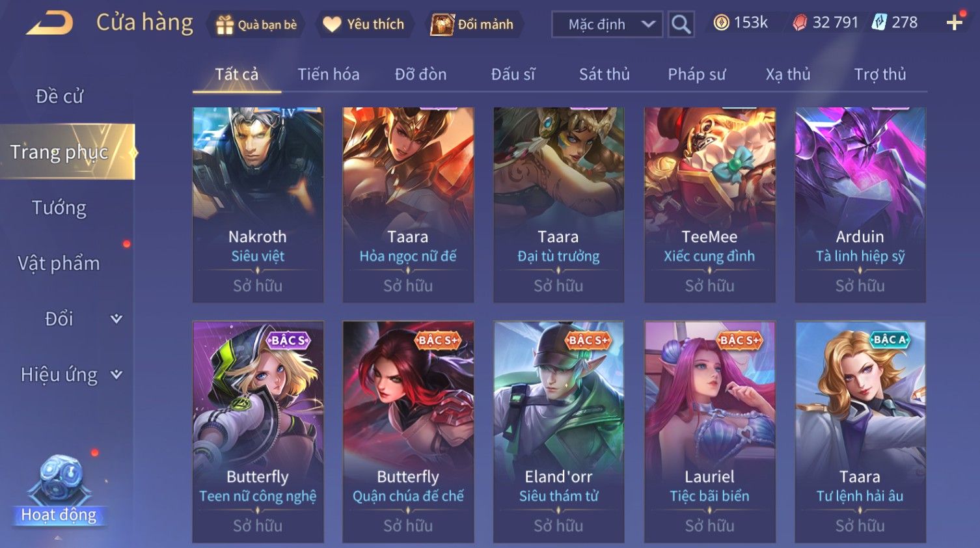Select Vật phẩm in the sidebar
This screenshot has height=548, width=980.
point(59,264)
